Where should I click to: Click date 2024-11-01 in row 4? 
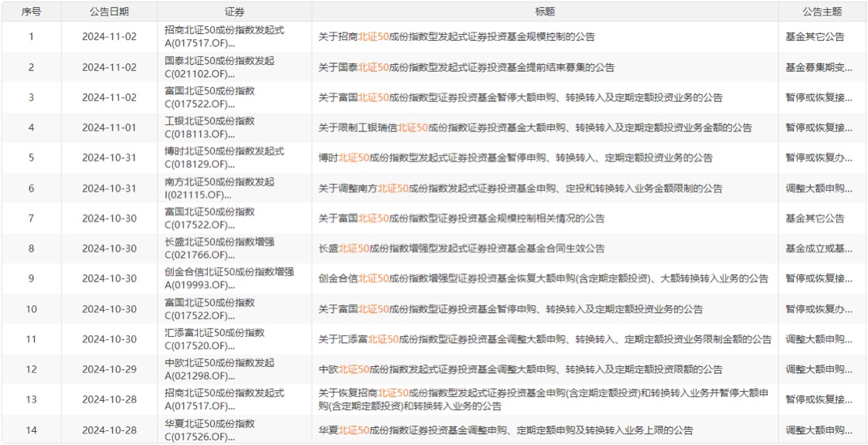point(109,127)
